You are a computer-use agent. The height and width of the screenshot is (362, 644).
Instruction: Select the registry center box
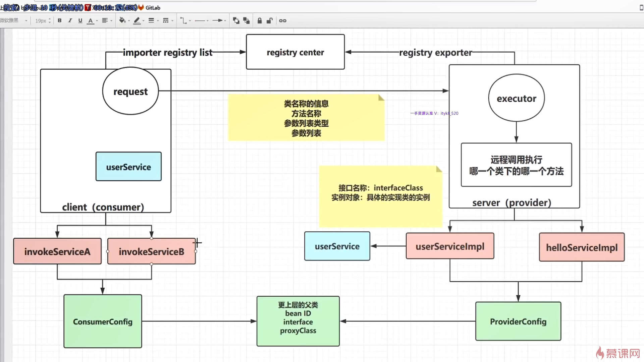coord(295,52)
